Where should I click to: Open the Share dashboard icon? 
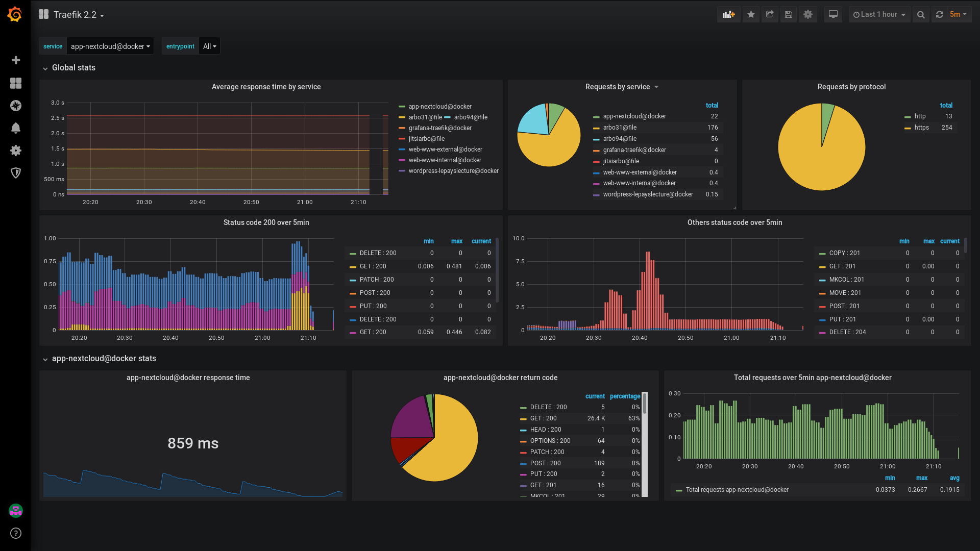pos(770,14)
